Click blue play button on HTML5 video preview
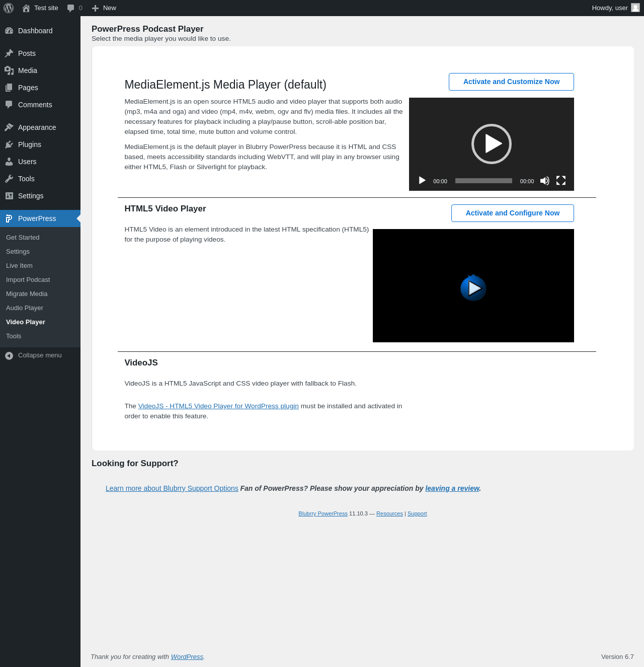Screen dimensions: 644x667 (473, 288)
